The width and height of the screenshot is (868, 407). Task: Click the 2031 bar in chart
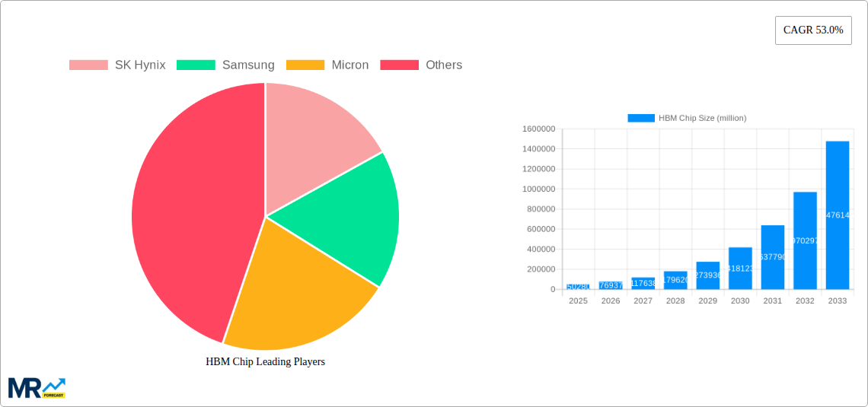click(772, 257)
